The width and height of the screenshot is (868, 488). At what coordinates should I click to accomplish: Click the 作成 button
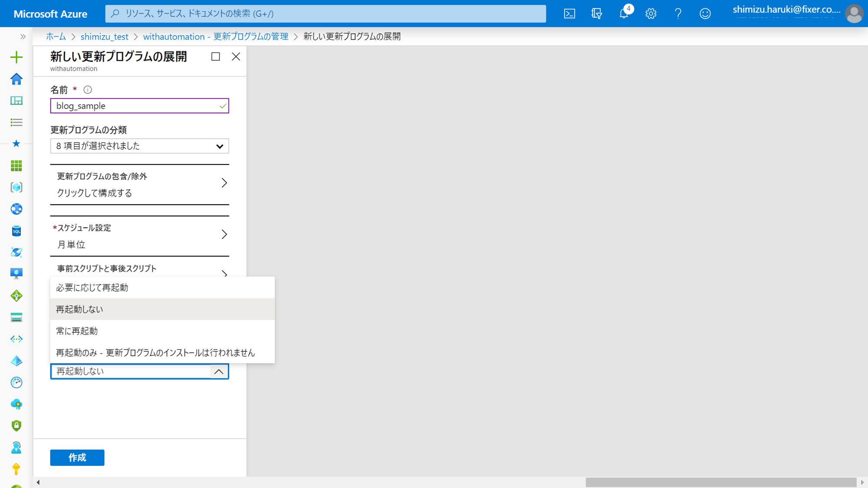77,457
